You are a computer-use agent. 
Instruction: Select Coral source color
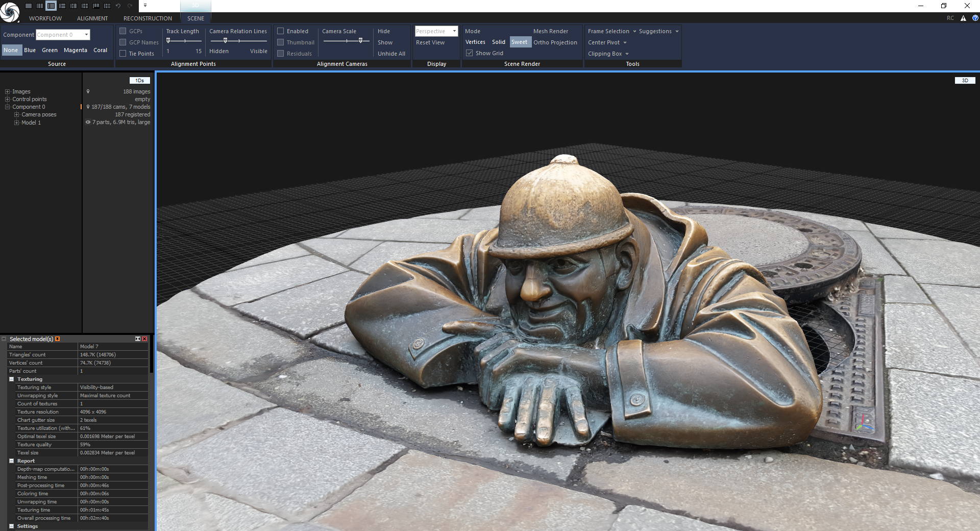[x=101, y=50]
